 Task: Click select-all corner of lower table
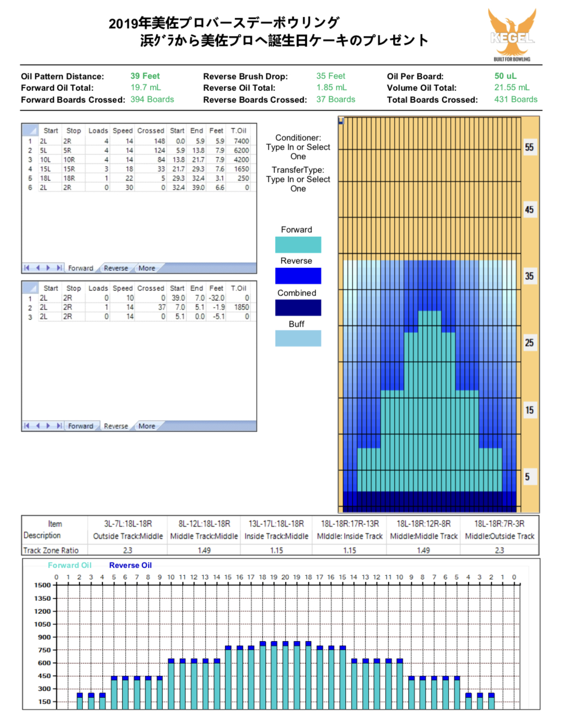click(30, 288)
